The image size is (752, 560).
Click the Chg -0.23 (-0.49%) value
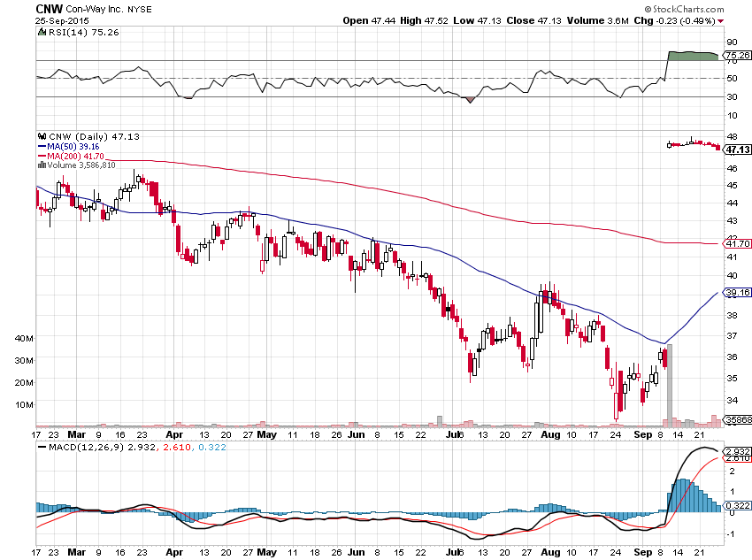coord(674,20)
